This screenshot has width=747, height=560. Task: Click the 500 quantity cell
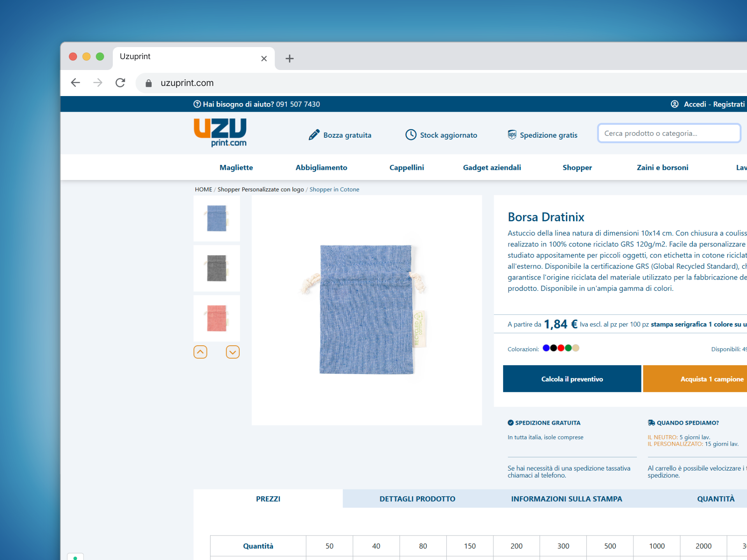click(x=610, y=546)
